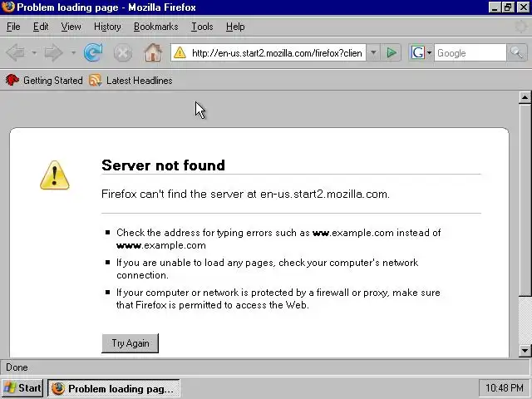The height and width of the screenshot is (399, 532).
Task: Click the 10:48 PM system clock
Action: [505, 388]
